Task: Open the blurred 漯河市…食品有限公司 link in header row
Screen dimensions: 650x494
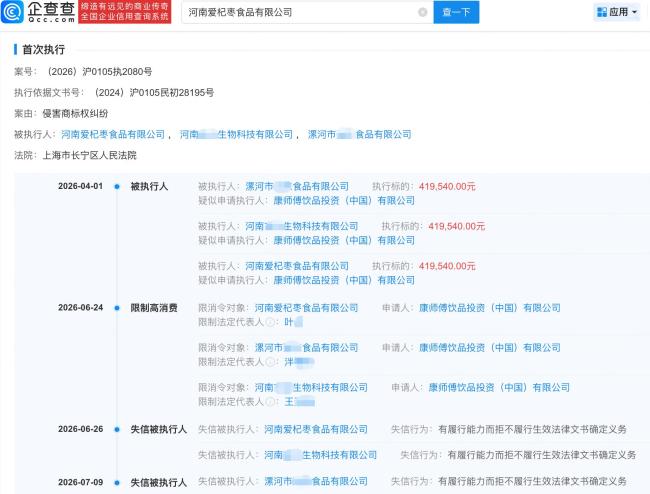Action: [359, 134]
